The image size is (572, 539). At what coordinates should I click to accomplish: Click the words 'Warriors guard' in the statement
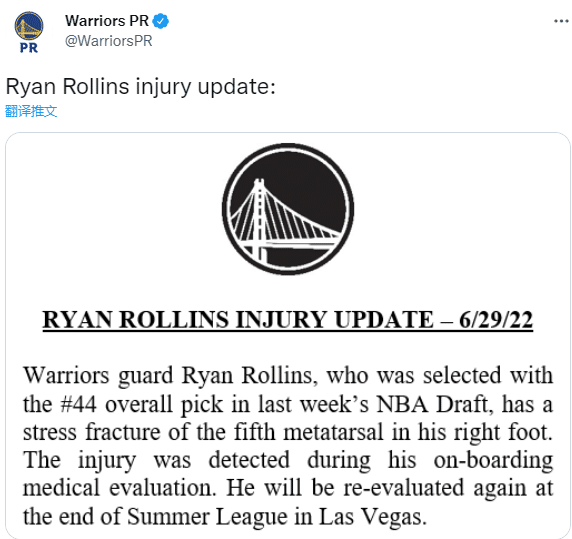pyautogui.click(x=98, y=376)
